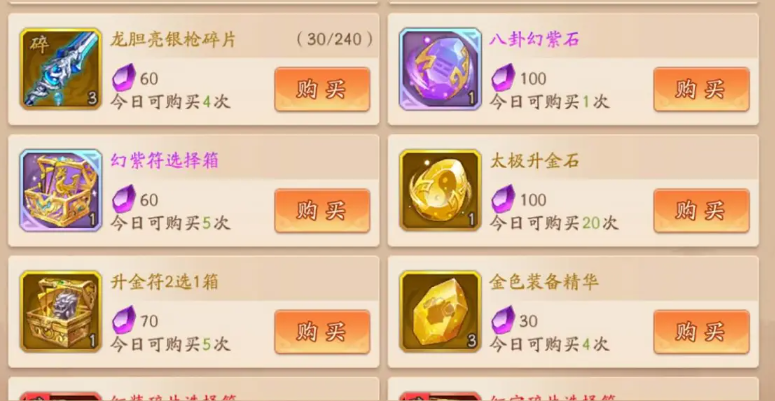Purchase 金色装备精华 via 购买 button

[701, 332]
